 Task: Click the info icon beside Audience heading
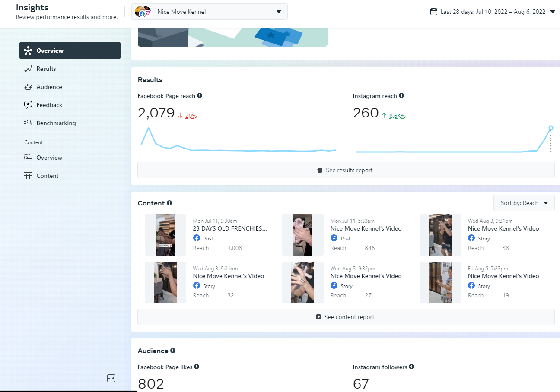[x=173, y=351]
